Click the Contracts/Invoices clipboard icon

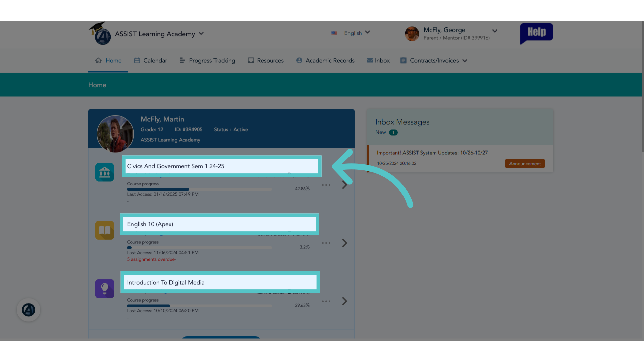[403, 60]
